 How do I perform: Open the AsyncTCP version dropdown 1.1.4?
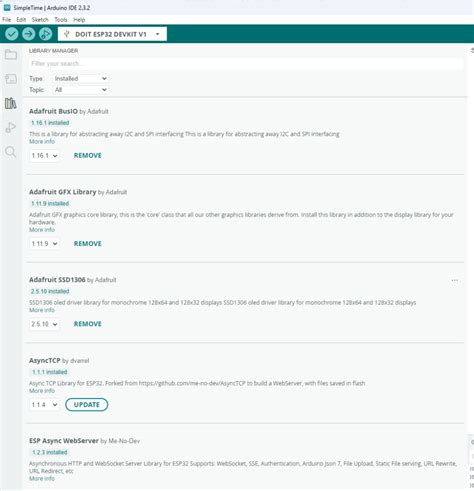point(44,405)
